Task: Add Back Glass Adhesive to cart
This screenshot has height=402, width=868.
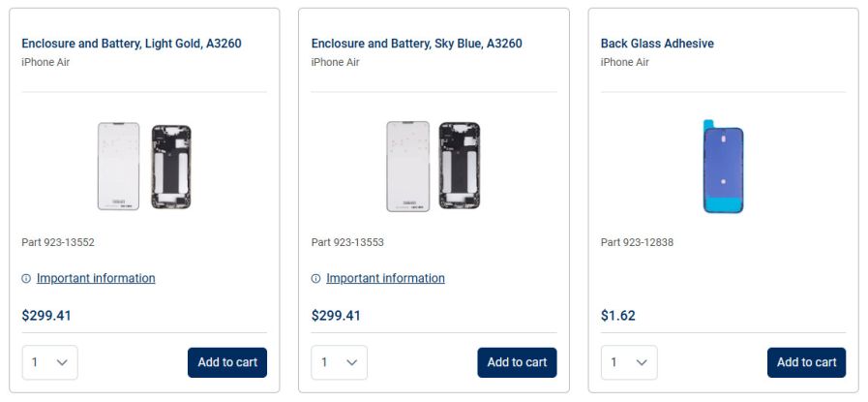Action: (806, 362)
